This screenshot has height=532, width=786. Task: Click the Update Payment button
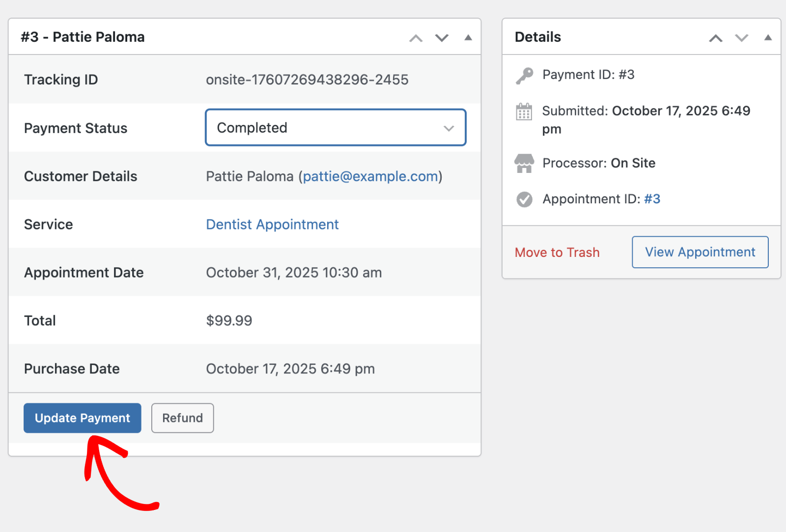coord(83,418)
